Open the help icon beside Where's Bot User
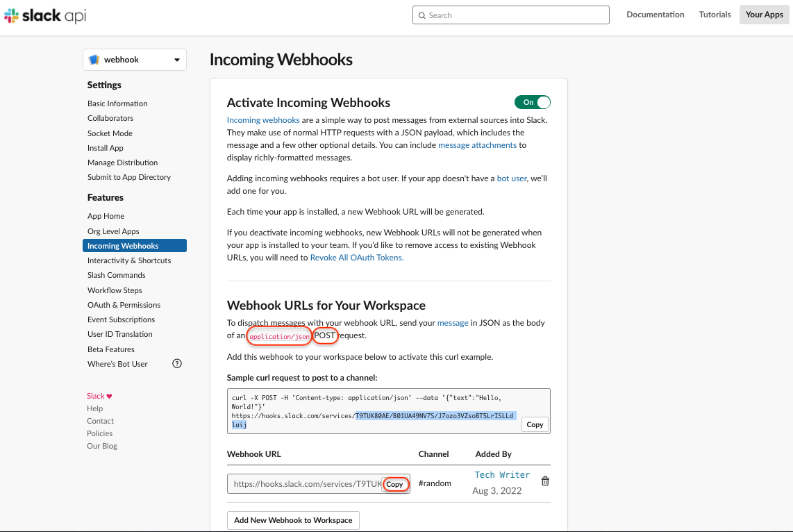Viewport: 793px width, 532px height. click(x=177, y=364)
